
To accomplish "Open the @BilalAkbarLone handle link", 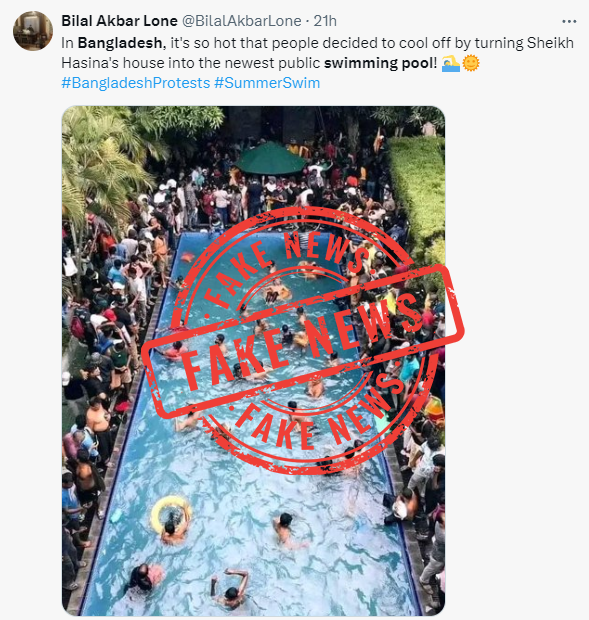I will tap(241, 21).
